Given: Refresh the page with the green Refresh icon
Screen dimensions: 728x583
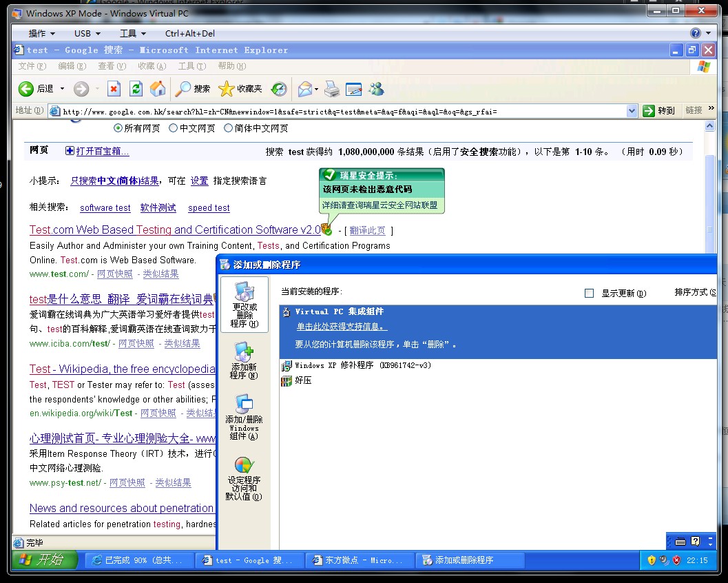Looking at the screenshot, I should pyautogui.click(x=136, y=89).
